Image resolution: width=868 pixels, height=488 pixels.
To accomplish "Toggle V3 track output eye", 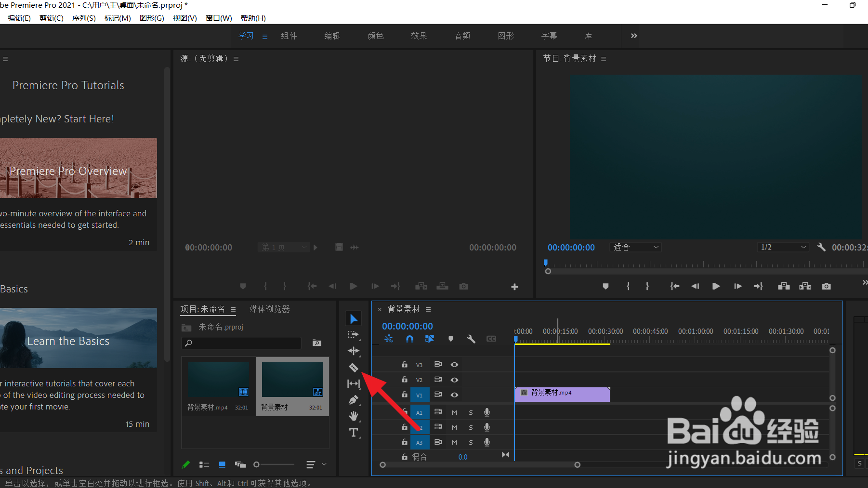I will (x=454, y=365).
